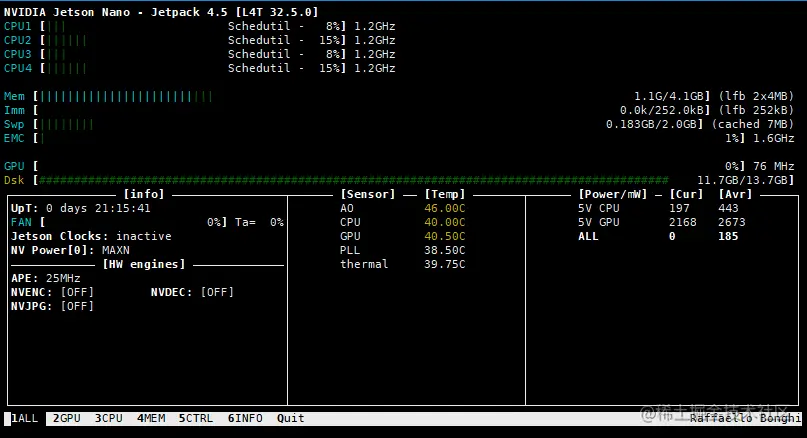Image resolution: width=807 pixels, height=438 pixels.
Task: Click the 5V CPU power row
Action: 658,208
